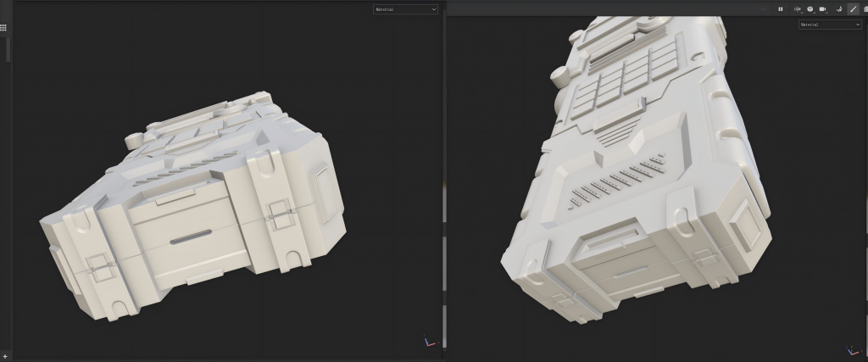Select the video camera icon in the toolbar

[822, 8]
